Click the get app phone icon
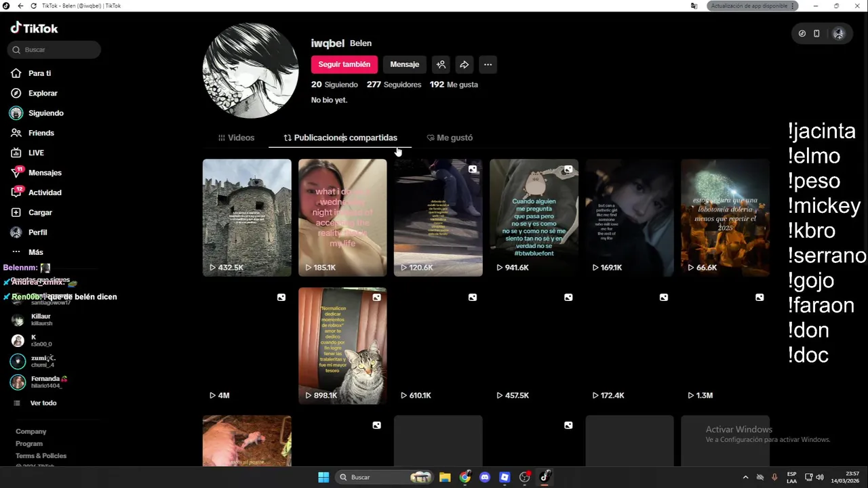 (816, 33)
